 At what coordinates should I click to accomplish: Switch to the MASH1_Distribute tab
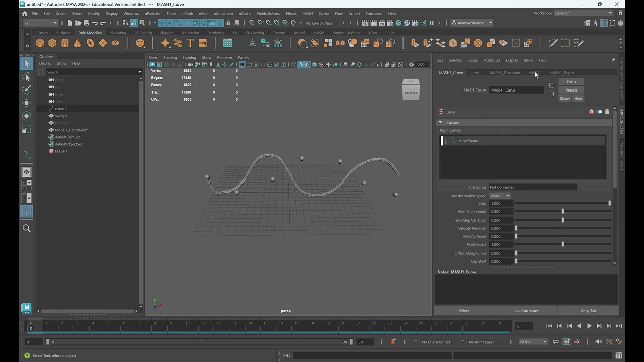tap(505, 73)
